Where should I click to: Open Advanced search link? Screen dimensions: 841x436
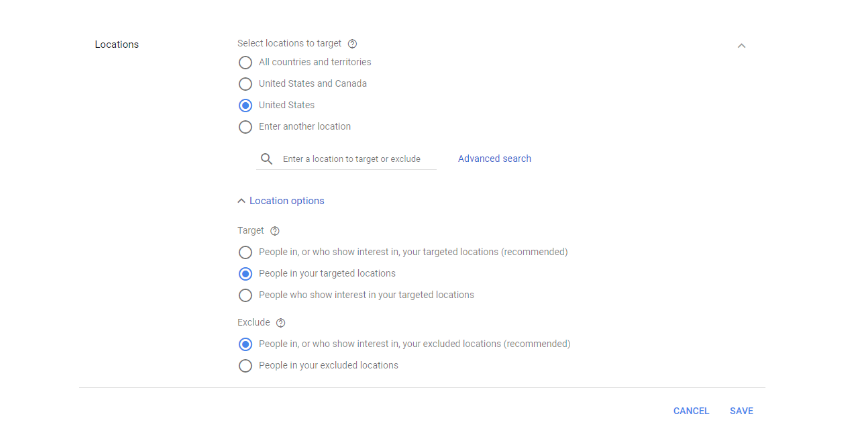click(495, 159)
